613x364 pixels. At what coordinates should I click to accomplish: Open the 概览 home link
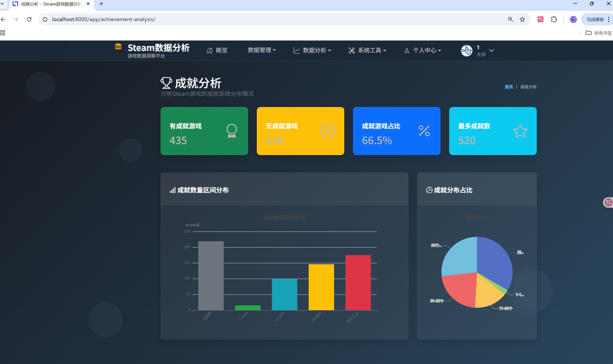click(217, 50)
